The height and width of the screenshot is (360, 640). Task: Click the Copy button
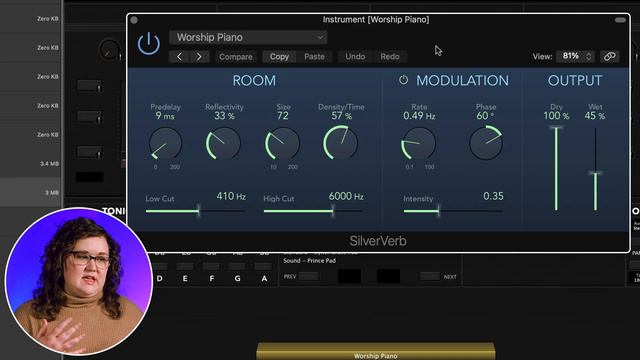click(279, 57)
